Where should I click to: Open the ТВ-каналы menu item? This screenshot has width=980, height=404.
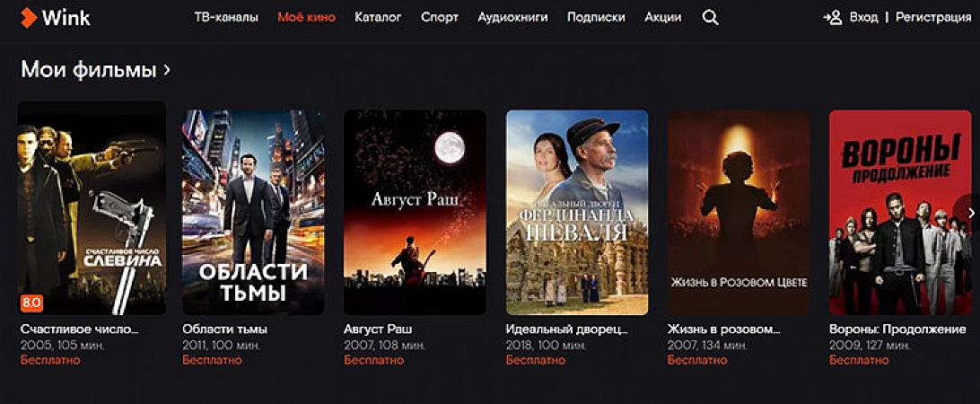coord(226,18)
